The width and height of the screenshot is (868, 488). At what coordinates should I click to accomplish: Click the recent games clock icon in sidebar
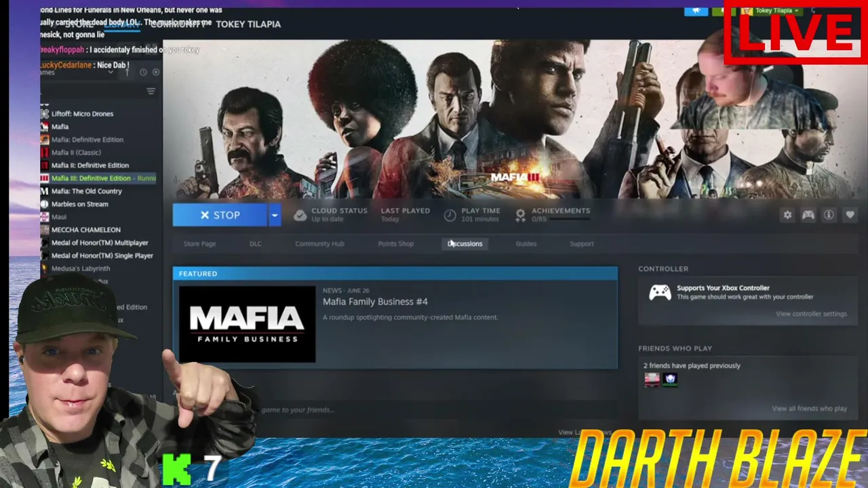click(143, 72)
